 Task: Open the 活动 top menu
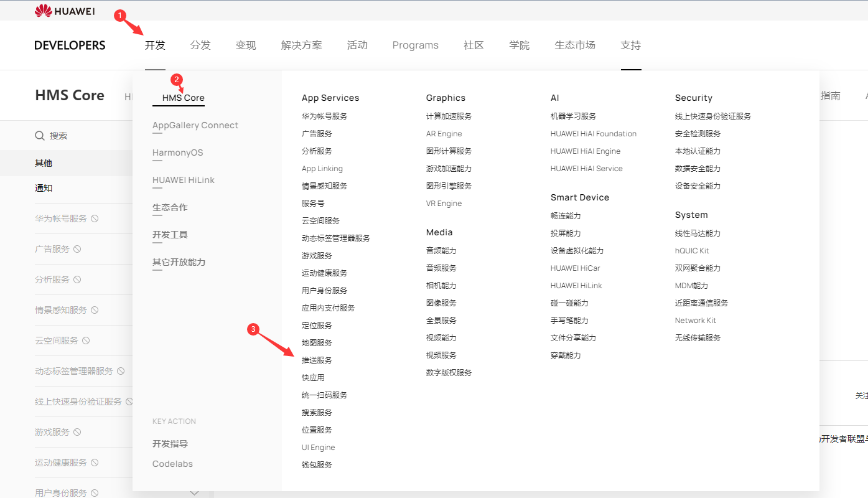point(357,45)
